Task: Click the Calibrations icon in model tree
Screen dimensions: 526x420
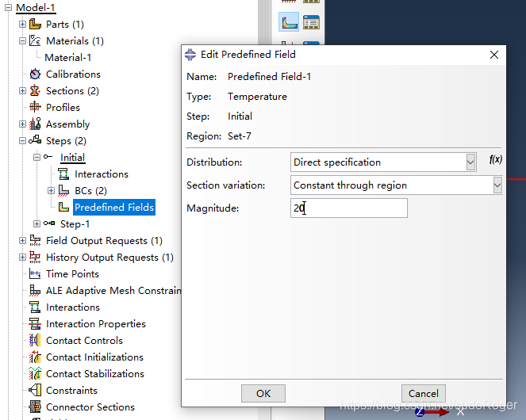Action: click(x=35, y=74)
